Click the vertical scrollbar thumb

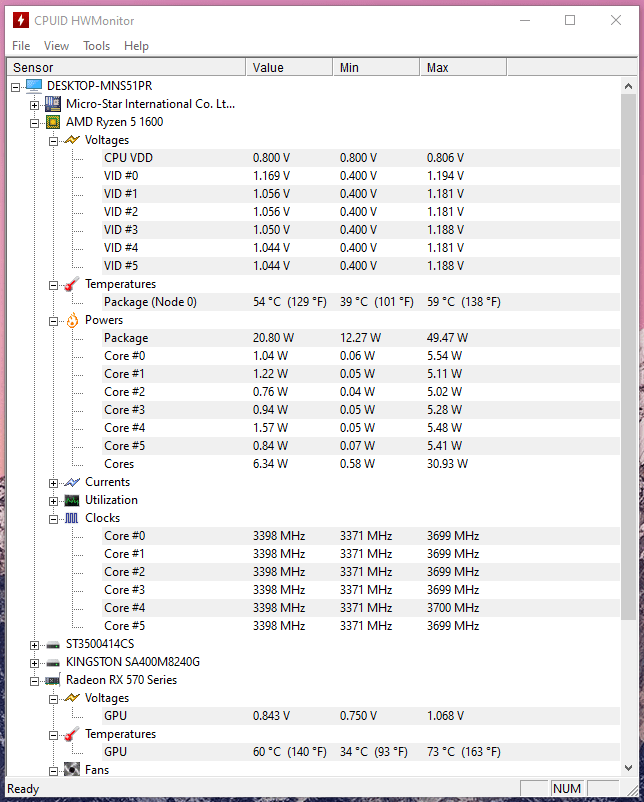coord(629,357)
